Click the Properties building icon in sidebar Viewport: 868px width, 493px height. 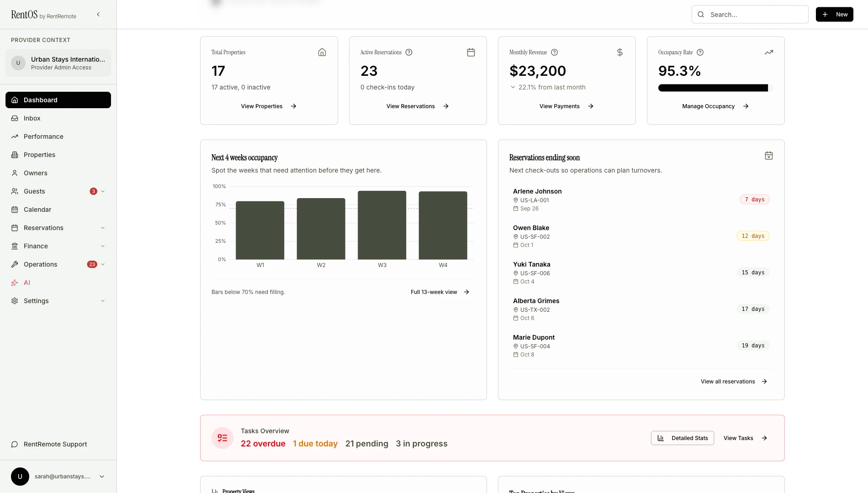coord(15,155)
